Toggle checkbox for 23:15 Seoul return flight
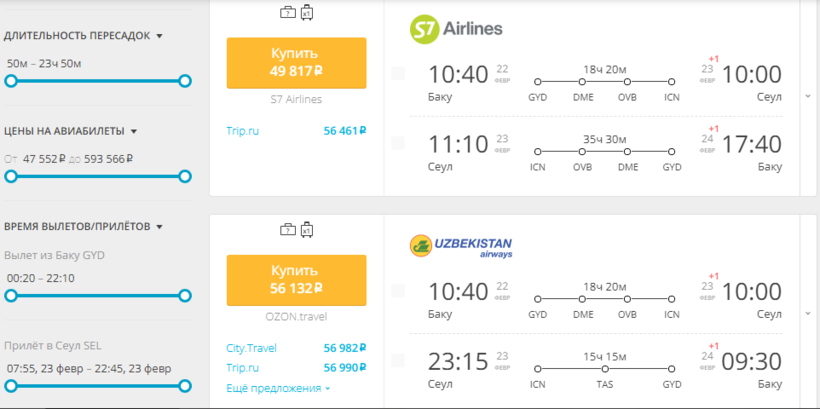The height and width of the screenshot is (409, 820). tap(398, 360)
